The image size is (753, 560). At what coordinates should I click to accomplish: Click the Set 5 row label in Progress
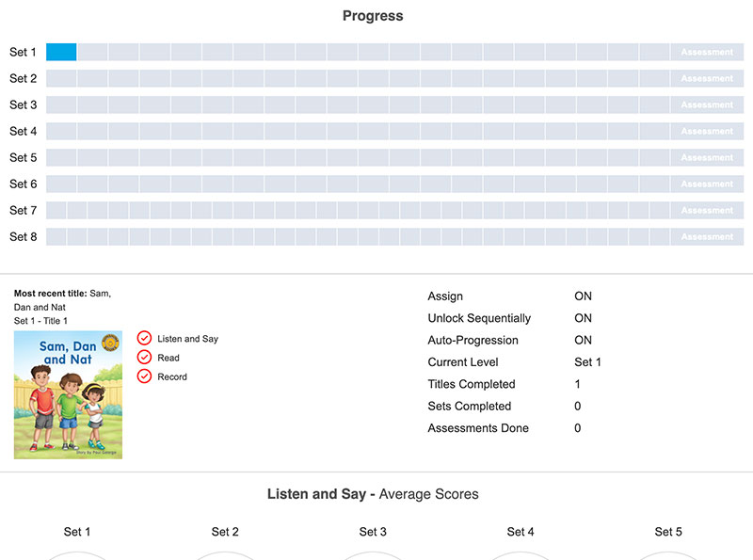pos(24,158)
